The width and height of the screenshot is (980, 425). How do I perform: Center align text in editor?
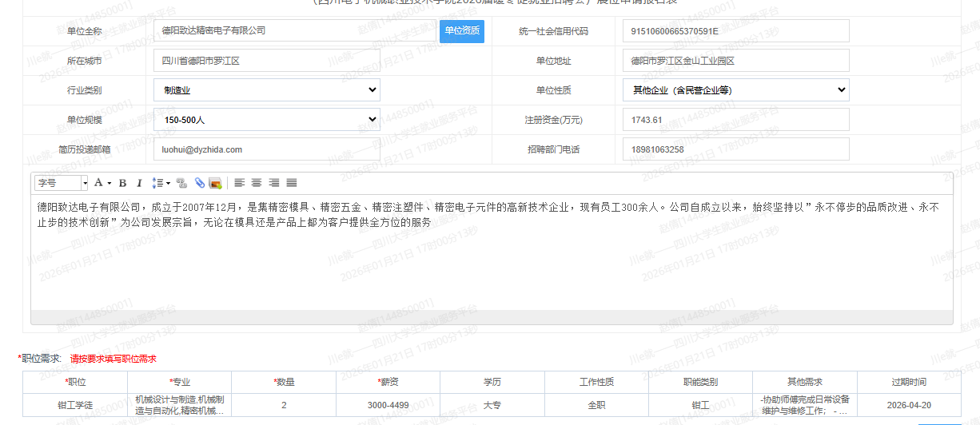(257, 183)
